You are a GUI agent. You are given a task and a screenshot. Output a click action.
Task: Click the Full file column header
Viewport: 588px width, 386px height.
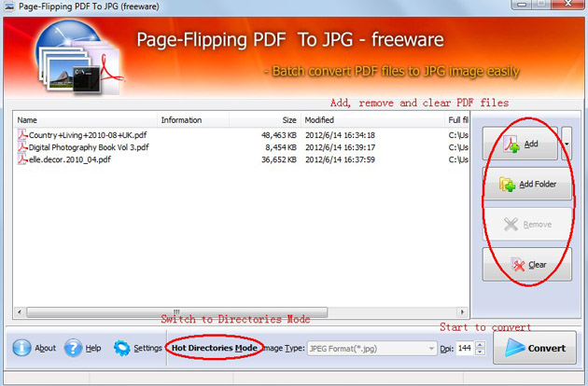click(x=456, y=120)
